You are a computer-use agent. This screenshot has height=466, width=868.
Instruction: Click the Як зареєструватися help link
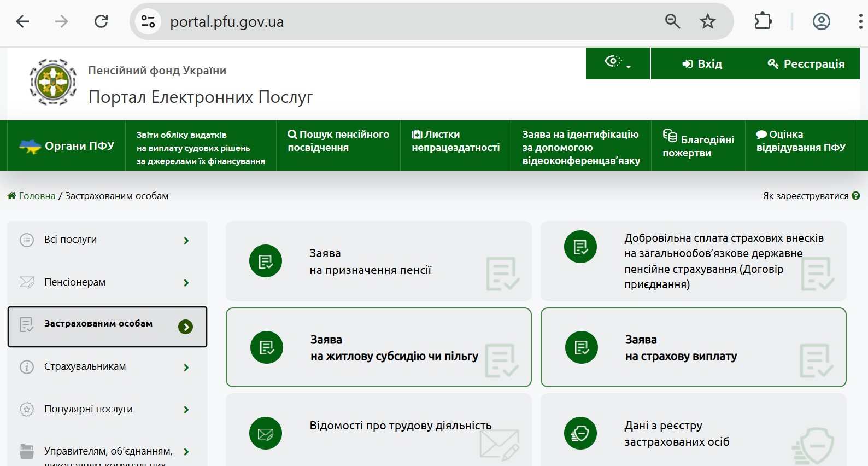click(806, 196)
